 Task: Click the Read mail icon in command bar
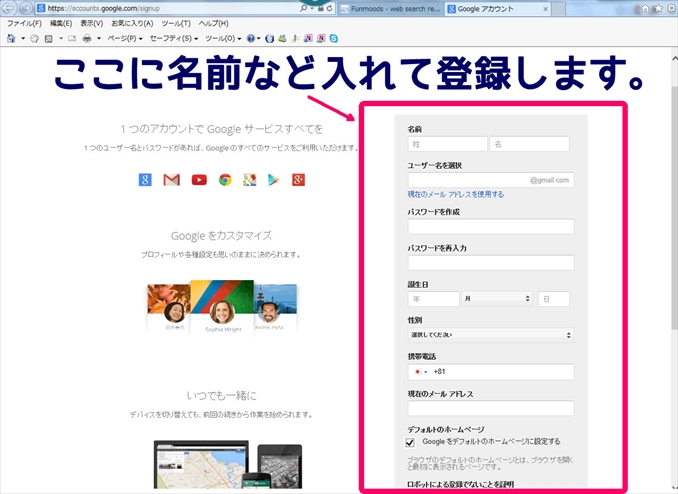(x=72, y=38)
